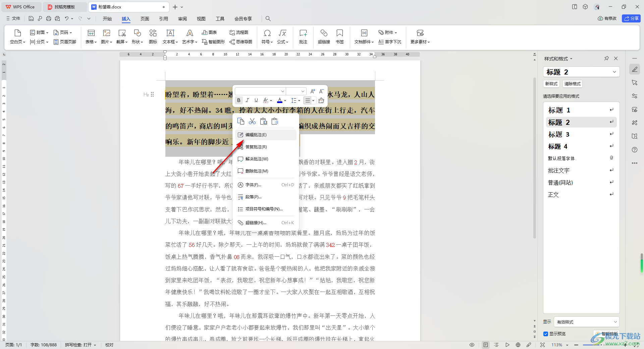Insert a bookmark via 书签 icon
Viewport: 644px width, 349px height.
(340, 37)
